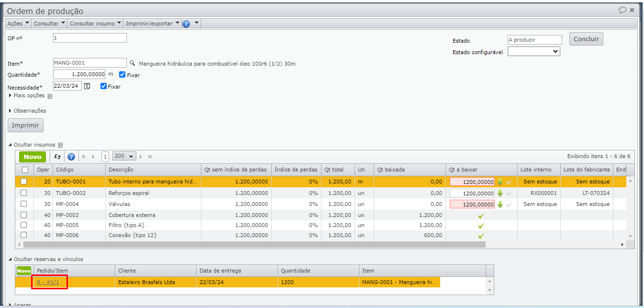Image resolution: width=644 pixels, height=308 pixels.
Task: Check the MP-0005 row checkbox
Action: coord(23,225)
